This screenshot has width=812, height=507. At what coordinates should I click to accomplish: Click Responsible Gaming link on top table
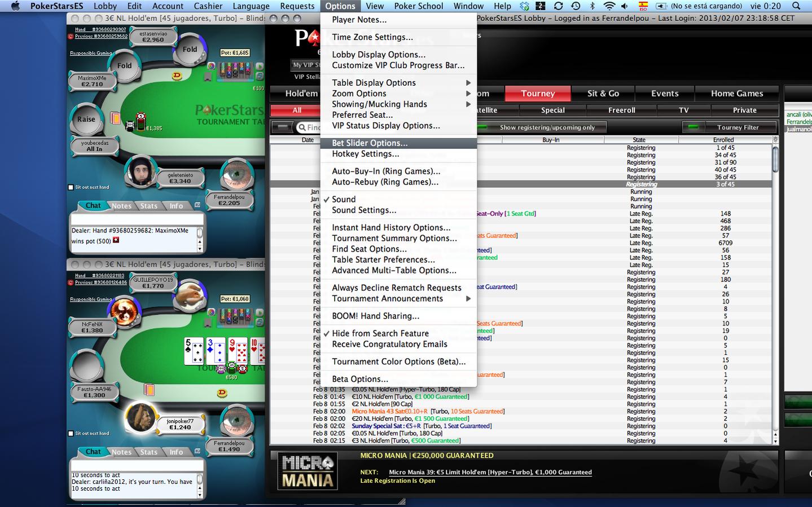click(x=91, y=53)
